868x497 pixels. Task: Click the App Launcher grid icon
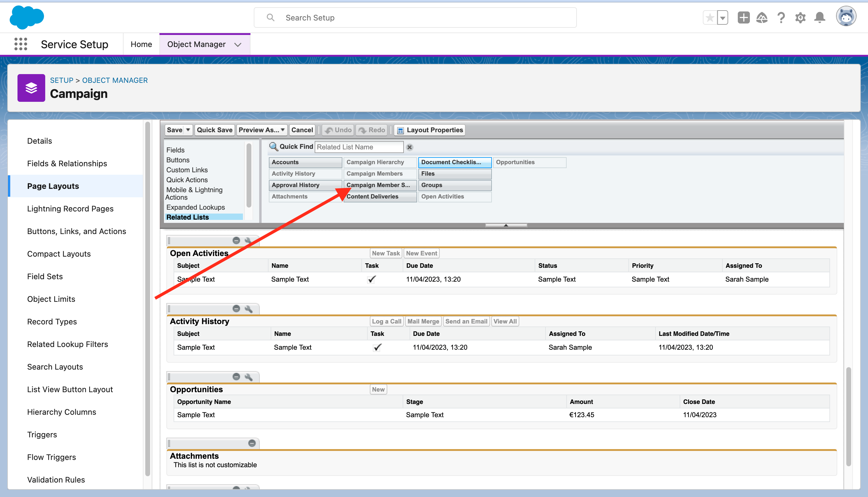pyautogui.click(x=21, y=44)
